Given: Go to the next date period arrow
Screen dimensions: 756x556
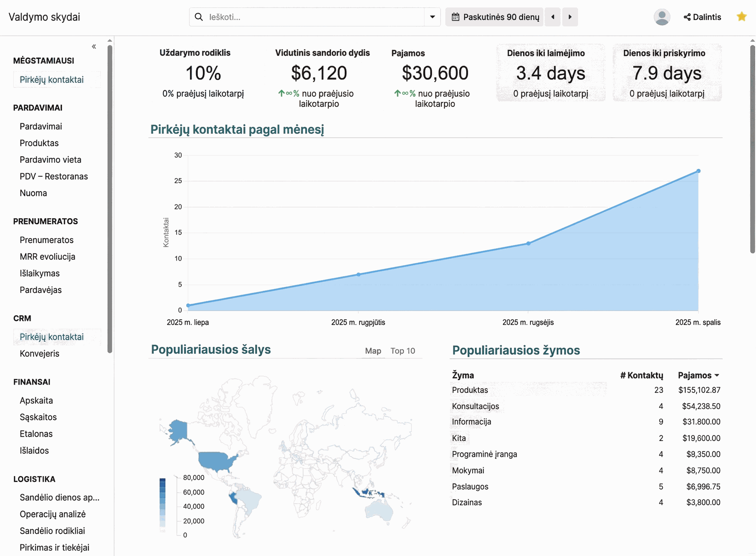Looking at the screenshot, I should click(570, 17).
